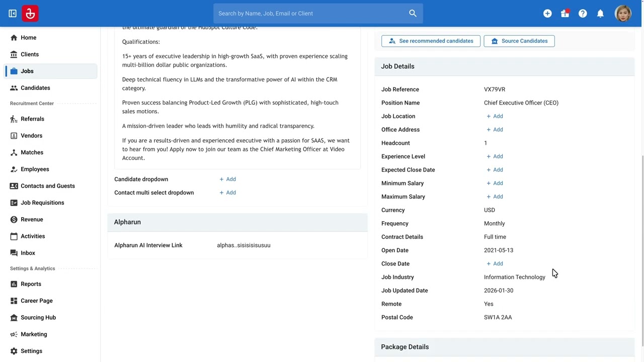Add a Candidate dropdown value
Image resolution: width=644 pixels, height=362 pixels.
point(227,179)
